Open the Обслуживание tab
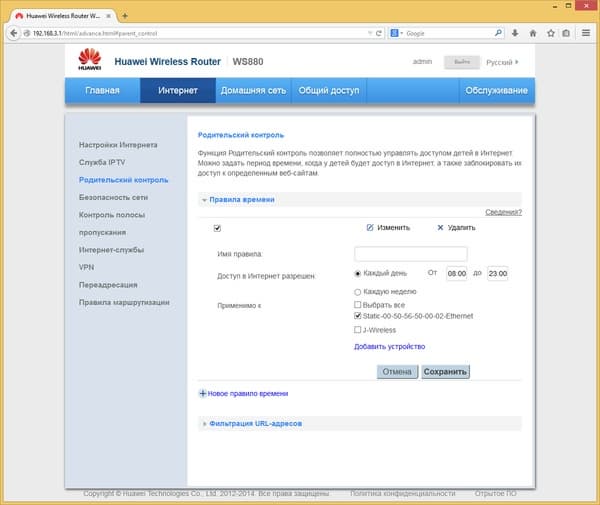600x505 pixels. [496, 90]
